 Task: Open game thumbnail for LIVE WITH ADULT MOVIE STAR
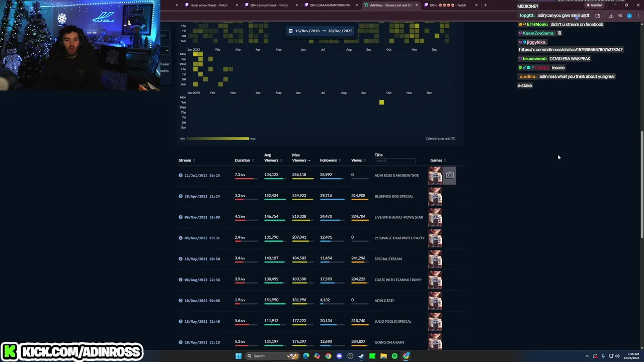435,217
